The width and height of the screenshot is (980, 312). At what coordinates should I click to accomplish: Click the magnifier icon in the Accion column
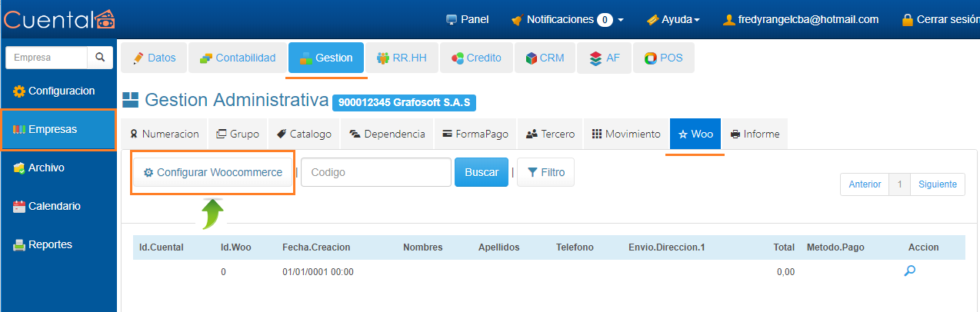909,271
